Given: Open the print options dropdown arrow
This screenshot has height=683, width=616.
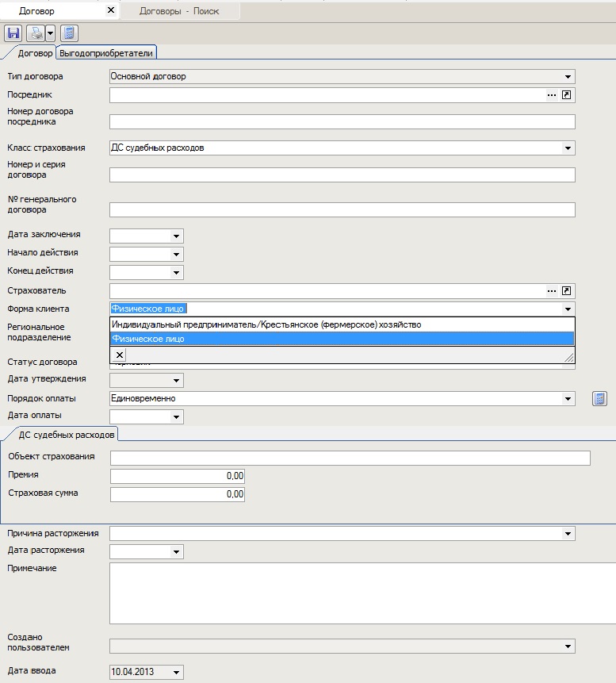Looking at the screenshot, I should (x=50, y=33).
